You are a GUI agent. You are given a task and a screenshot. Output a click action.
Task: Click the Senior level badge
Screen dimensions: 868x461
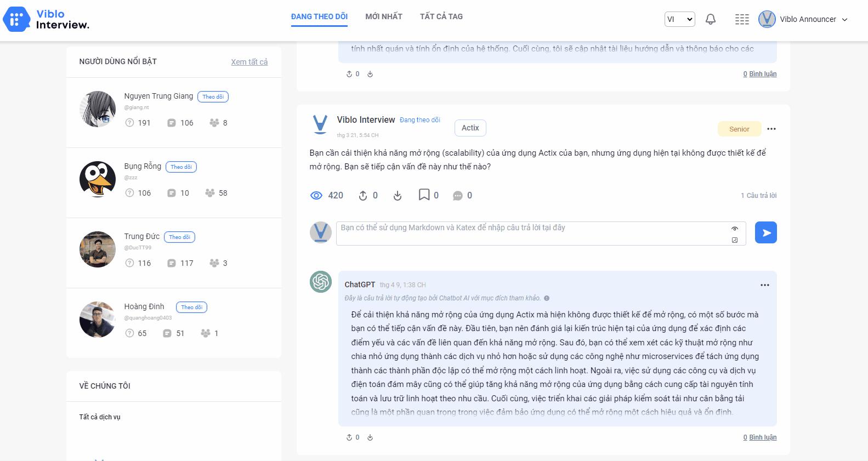click(739, 129)
